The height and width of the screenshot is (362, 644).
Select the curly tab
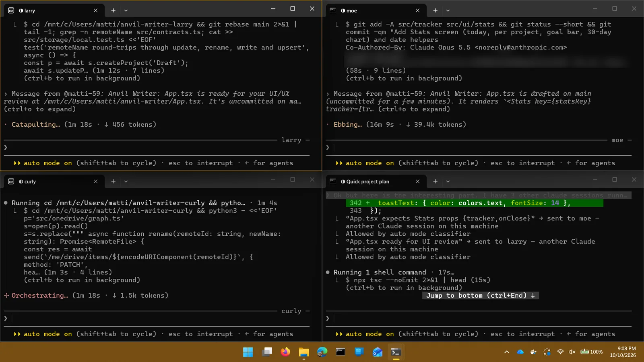(x=54, y=181)
